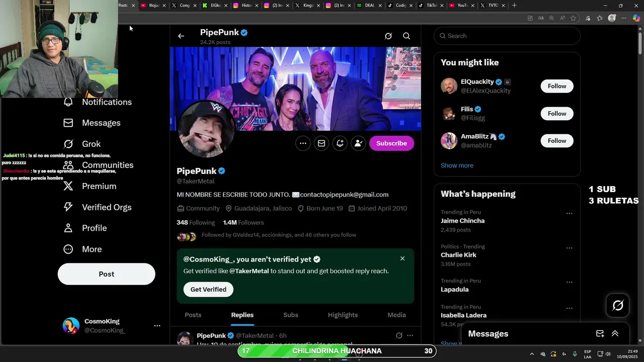The image size is (644, 362).
Task: View the 1.4M Followers list
Action: [x=244, y=222]
